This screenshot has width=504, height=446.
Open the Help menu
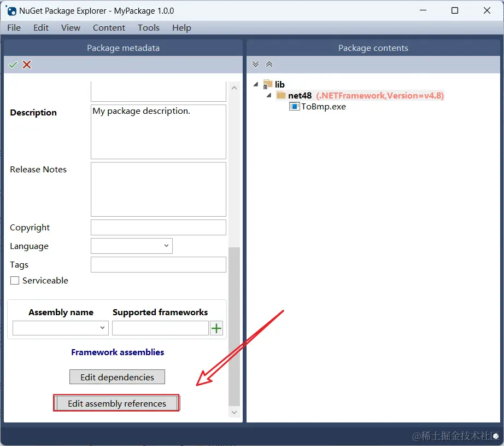[x=181, y=28]
